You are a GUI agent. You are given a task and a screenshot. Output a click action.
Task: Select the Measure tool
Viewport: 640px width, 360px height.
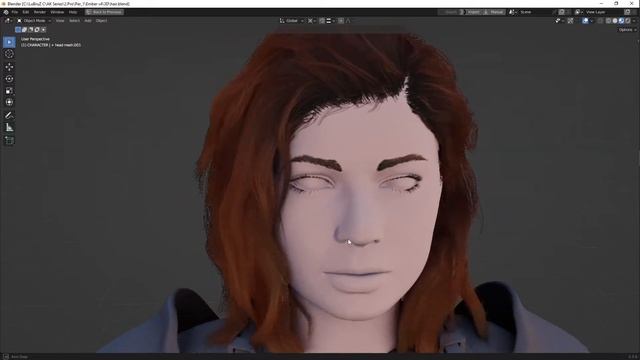(9, 128)
